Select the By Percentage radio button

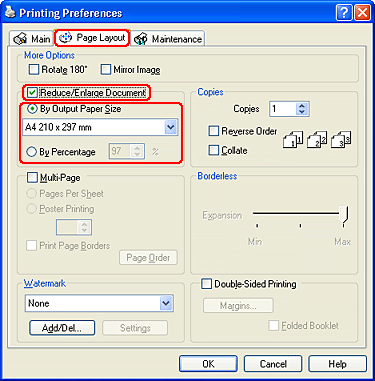pyautogui.click(x=31, y=152)
